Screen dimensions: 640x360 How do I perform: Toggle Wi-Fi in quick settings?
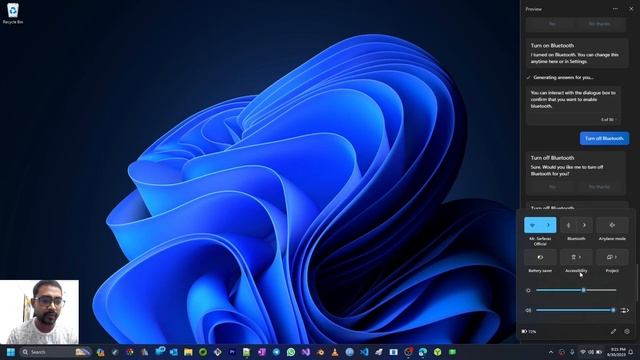click(532, 225)
